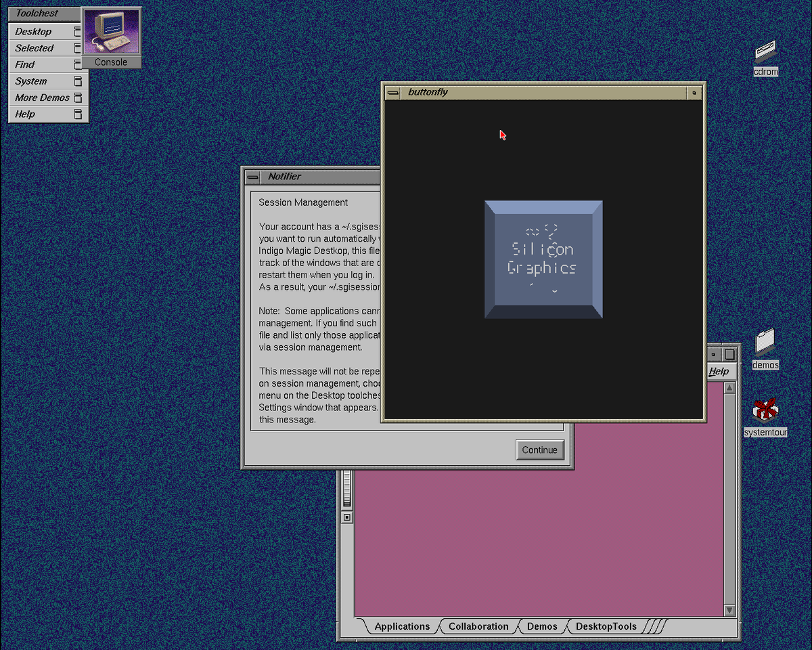Image resolution: width=812 pixels, height=650 pixels.
Task: Switch to the Collaboration tab
Action: pyautogui.click(x=478, y=626)
